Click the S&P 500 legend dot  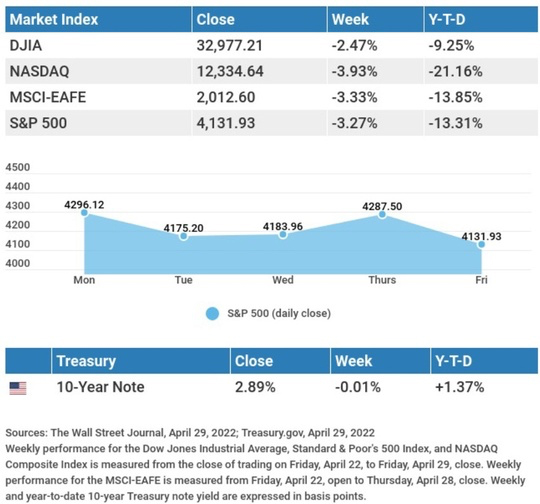pyautogui.click(x=212, y=313)
